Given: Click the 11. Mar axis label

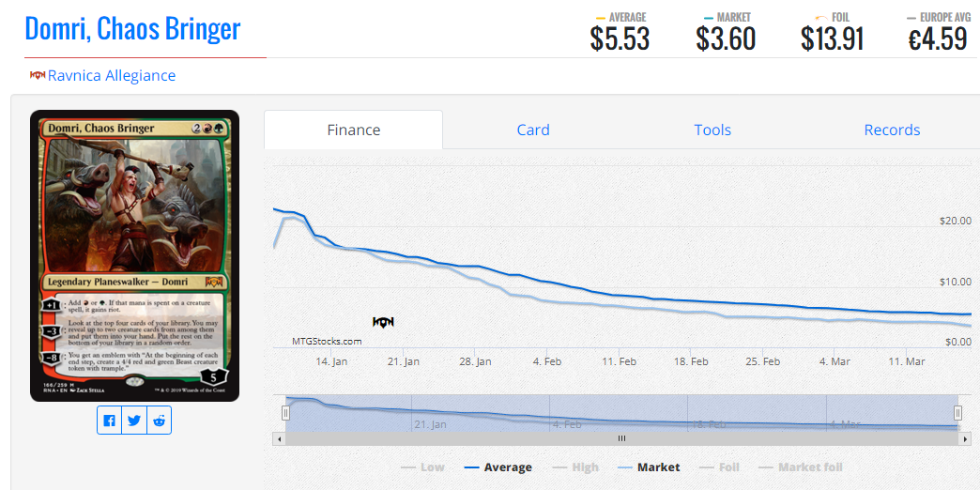Looking at the screenshot, I should pos(906,362).
